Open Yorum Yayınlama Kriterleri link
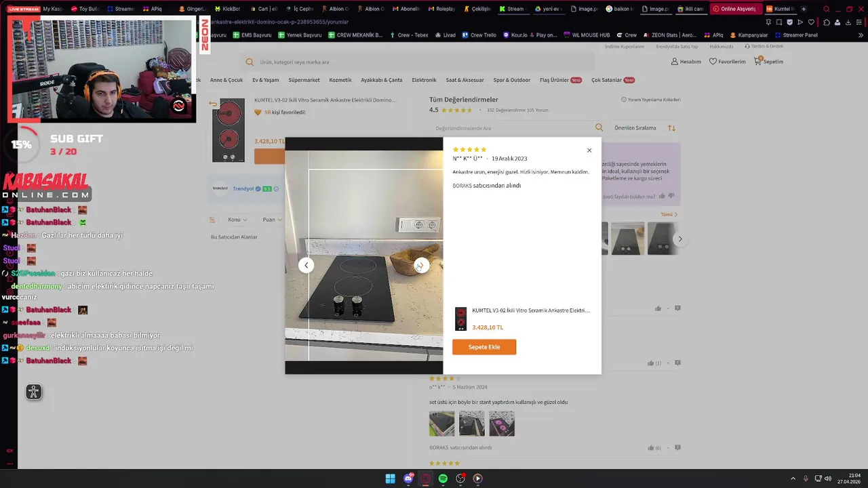 651,100
